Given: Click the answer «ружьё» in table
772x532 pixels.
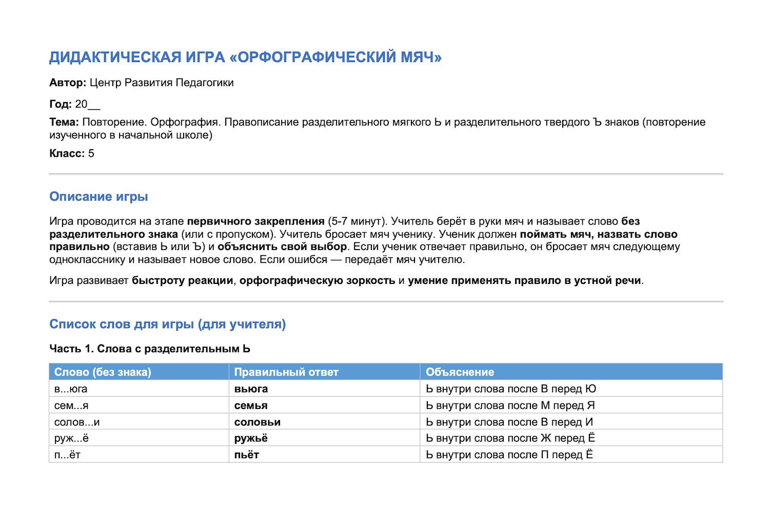Looking at the screenshot, I should pyautogui.click(x=251, y=438).
